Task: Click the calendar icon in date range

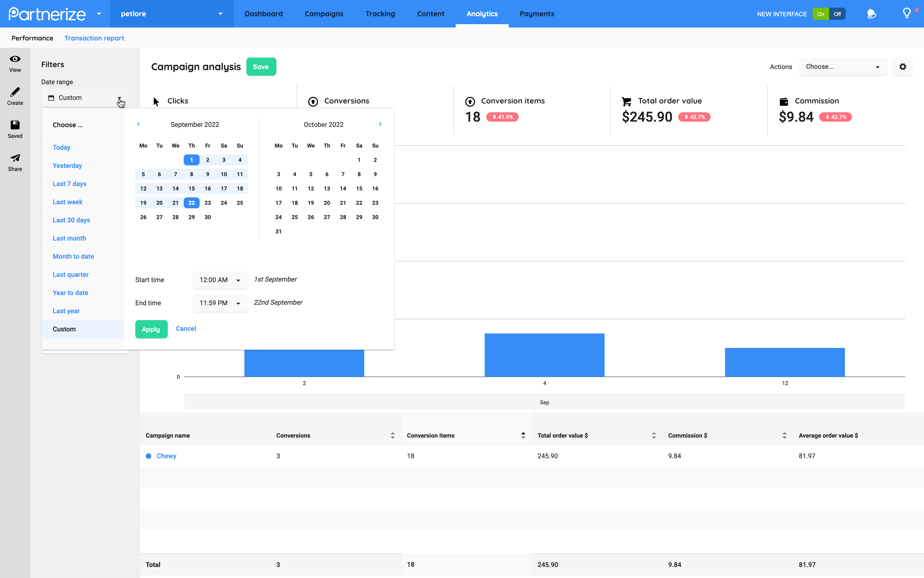Action: coord(51,98)
